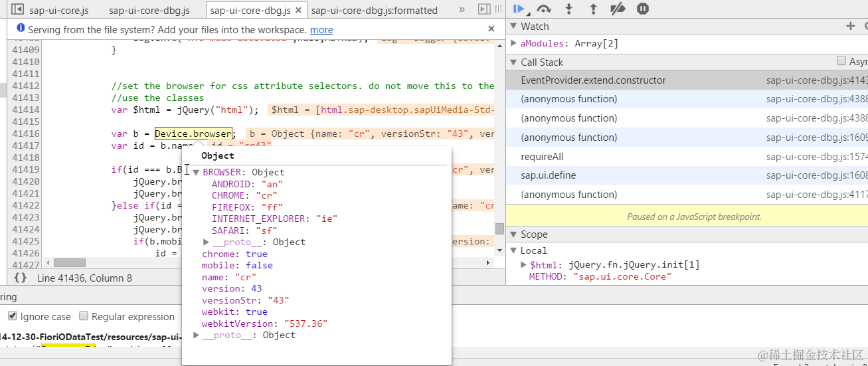Select the sap.ui.define call stack frame

click(x=687, y=175)
